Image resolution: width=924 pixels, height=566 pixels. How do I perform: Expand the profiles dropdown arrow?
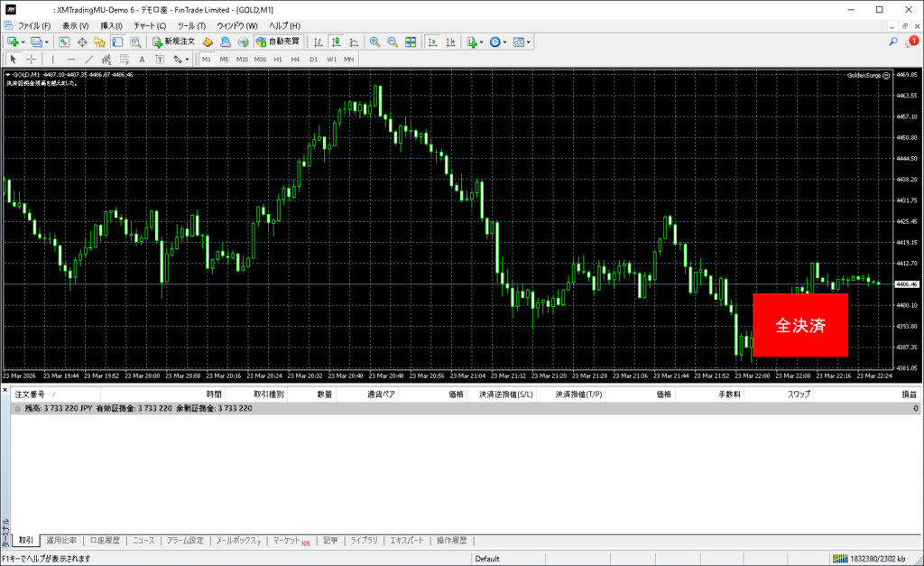click(45, 42)
